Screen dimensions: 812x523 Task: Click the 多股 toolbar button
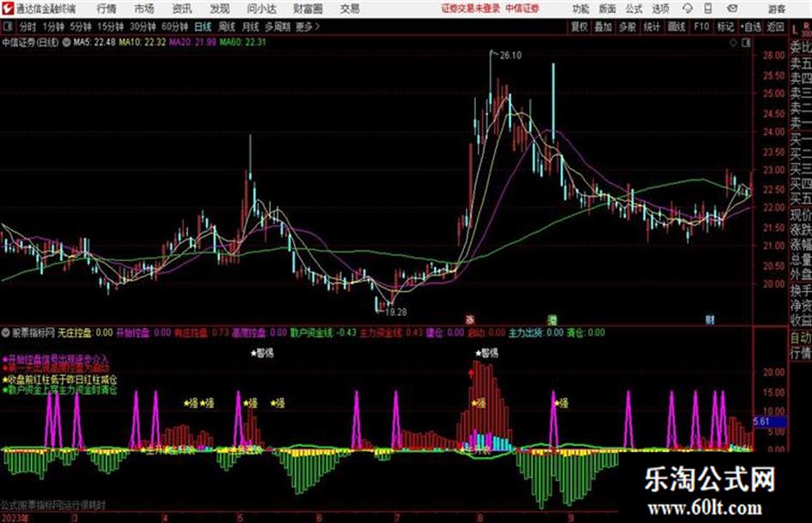[627, 27]
